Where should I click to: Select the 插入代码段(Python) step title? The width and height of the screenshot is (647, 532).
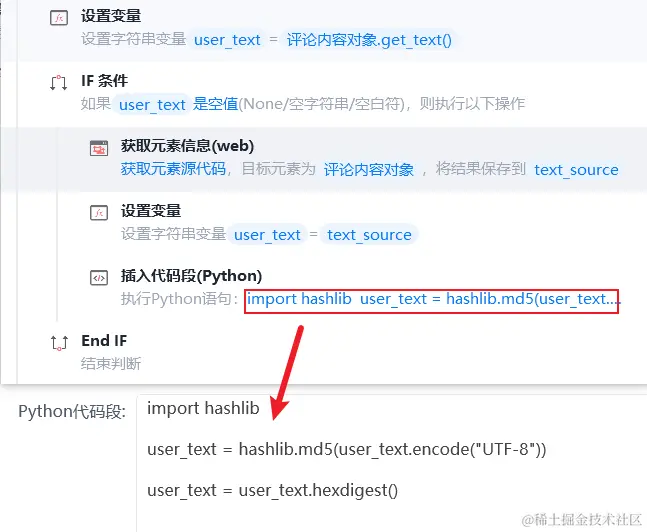191,276
